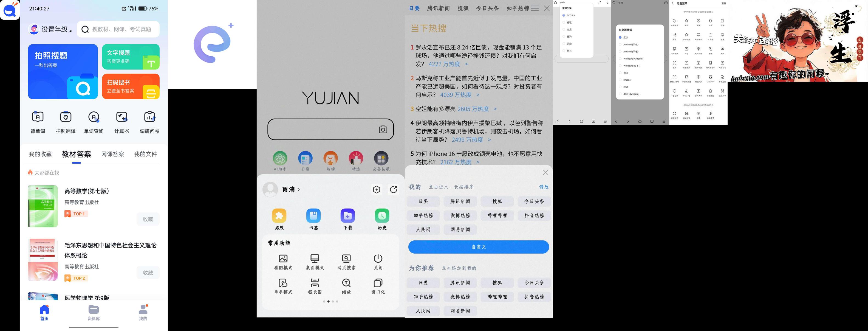Switch to 我的文件 tab
This screenshot has width=868, height=331.
(x=146, y=154)
